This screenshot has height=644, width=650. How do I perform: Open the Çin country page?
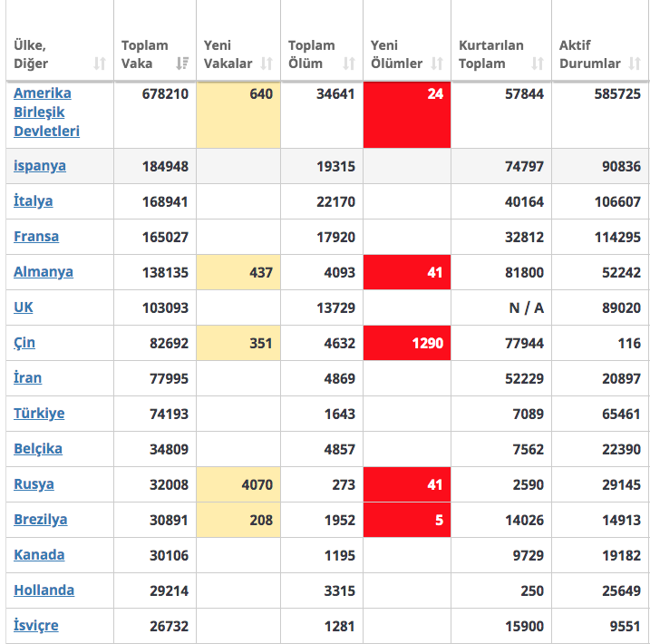point(24,343)
